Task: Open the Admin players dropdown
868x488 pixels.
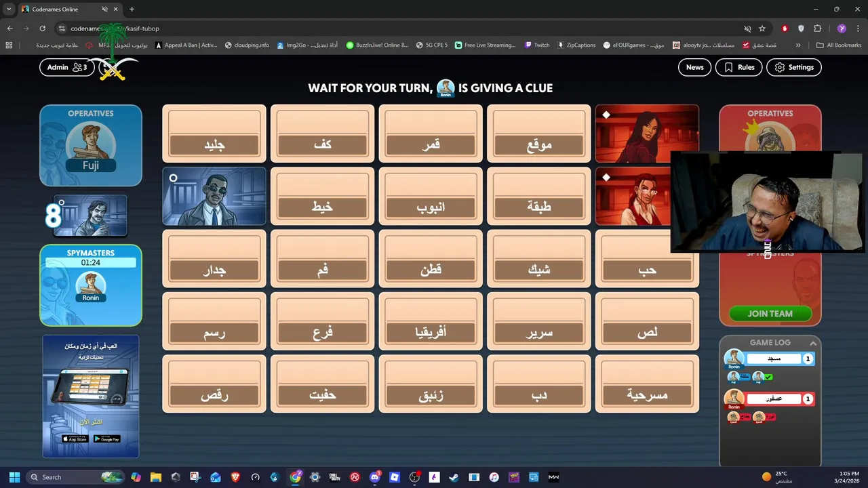Action: [x=67, y=67]
